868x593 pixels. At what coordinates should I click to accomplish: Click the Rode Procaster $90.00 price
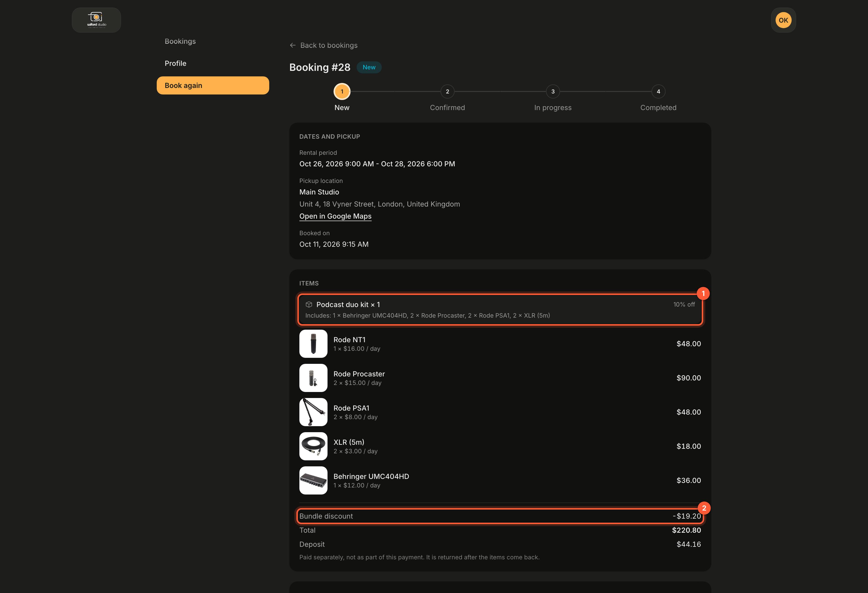689,378
